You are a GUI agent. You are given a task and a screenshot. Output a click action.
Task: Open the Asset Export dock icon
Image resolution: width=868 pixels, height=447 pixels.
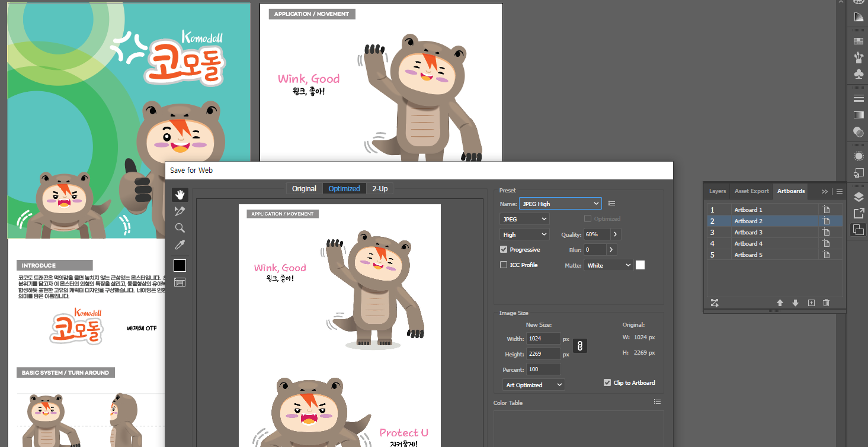(858, 213)
